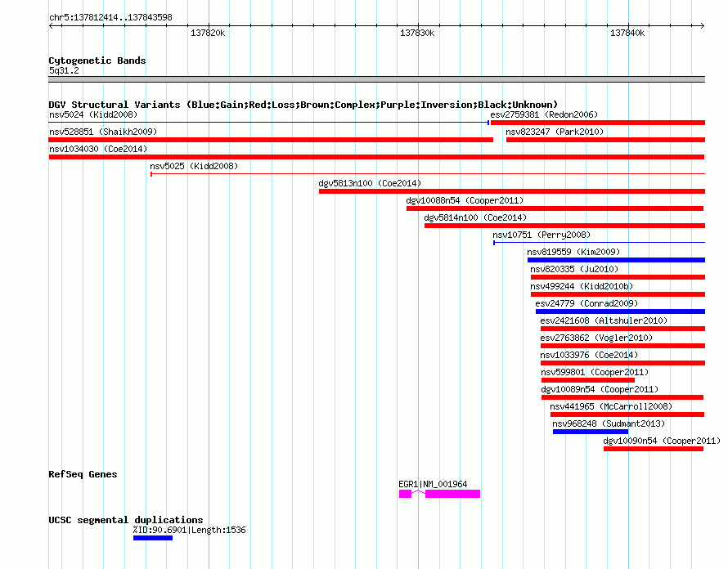Click the red bar under dgv10090n54
The height and width of the screenshot is (569, 728).
pos(654,449)
